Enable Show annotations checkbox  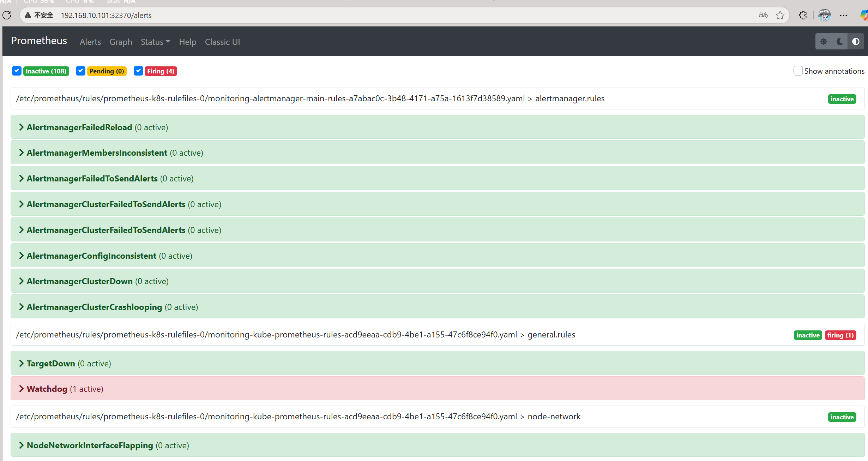point(798,71)
